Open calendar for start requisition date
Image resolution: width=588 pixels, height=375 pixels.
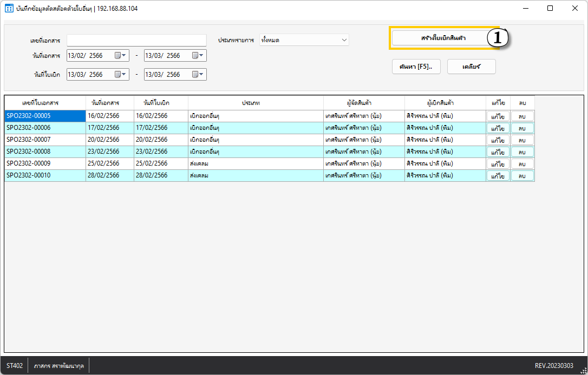tap(120, 75)
